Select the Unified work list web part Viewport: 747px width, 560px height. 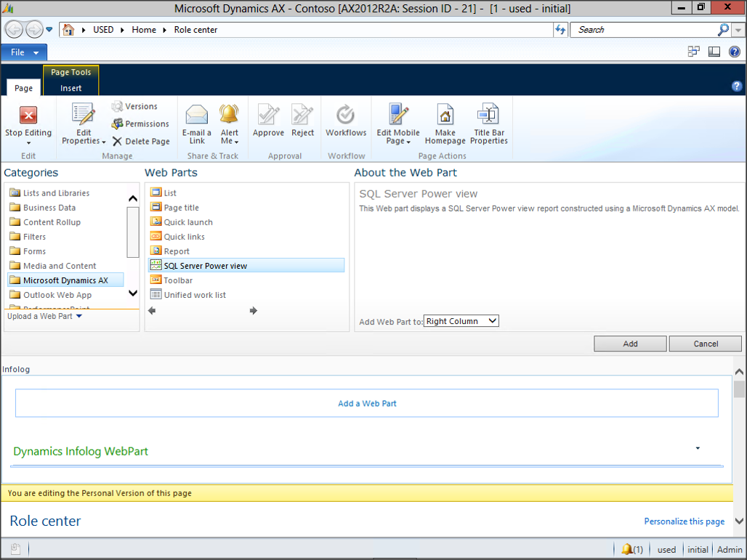[194, 295]
